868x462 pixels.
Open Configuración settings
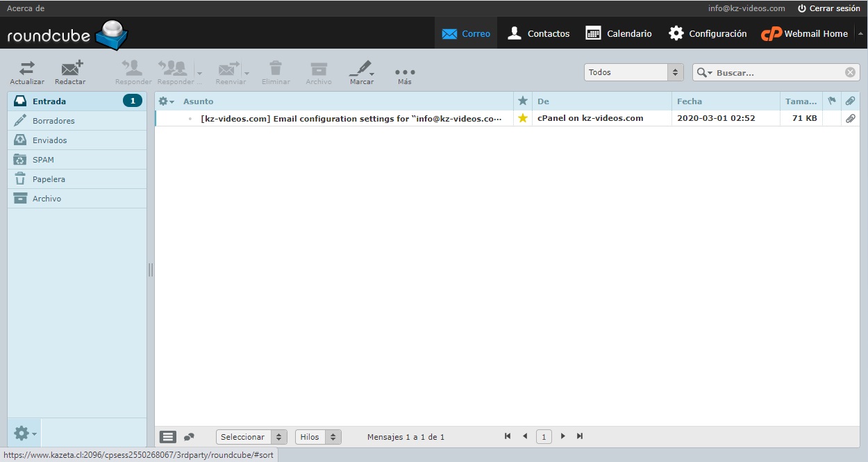(708, 33)
